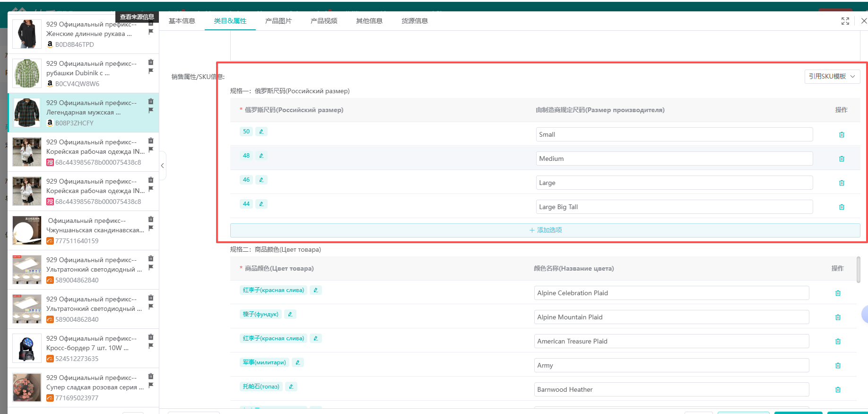Flag the Легендарная мужская product
868x414 pixels.
click(151, 110)
